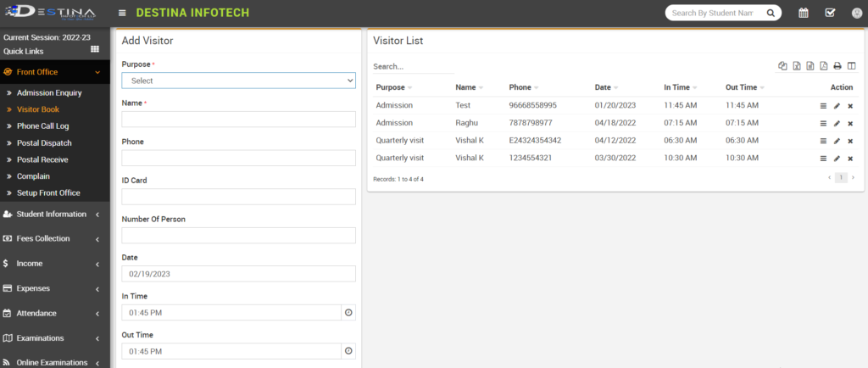Open the task checklist icon in header

click(830, 13)
